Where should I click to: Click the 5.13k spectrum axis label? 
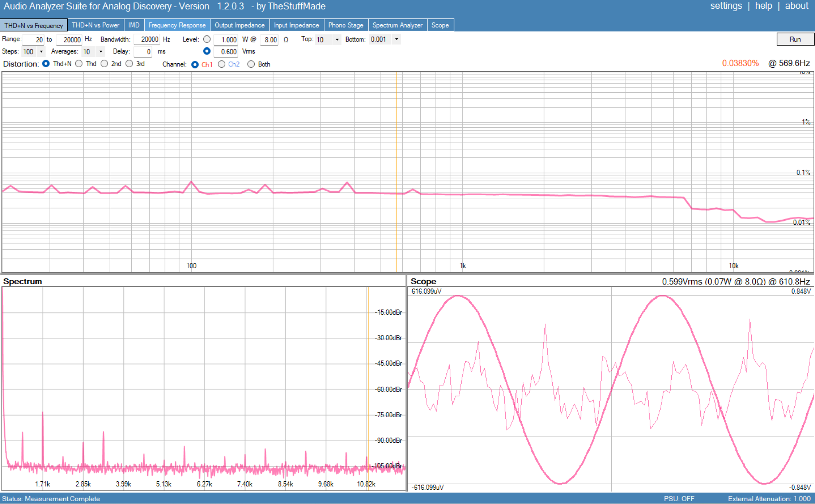[x=164, y=484]
